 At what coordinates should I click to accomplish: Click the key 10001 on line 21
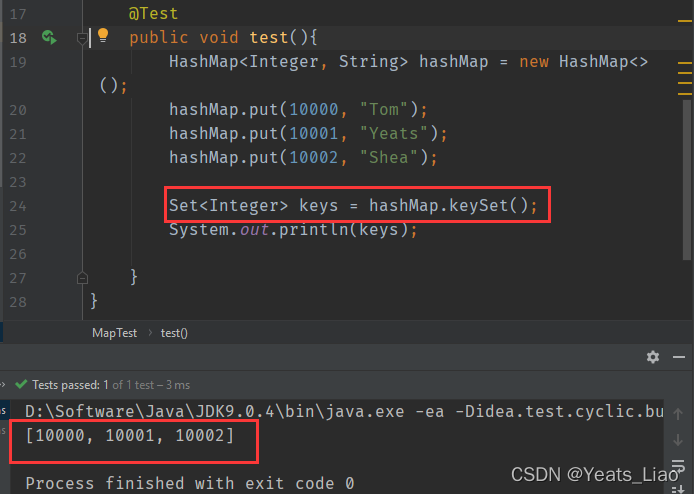coord(314,133)
